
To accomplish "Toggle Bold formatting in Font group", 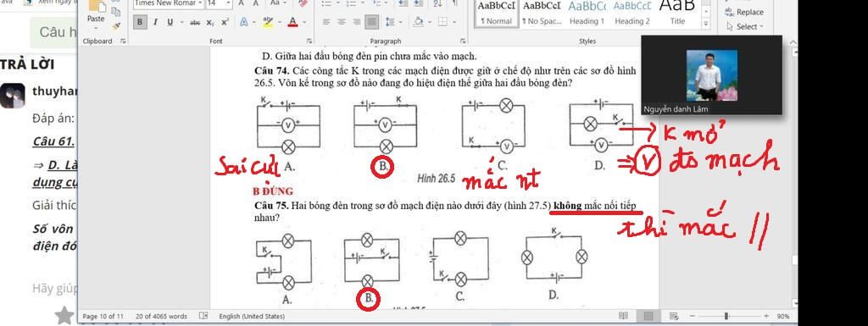I will click(x=140, y=22).
